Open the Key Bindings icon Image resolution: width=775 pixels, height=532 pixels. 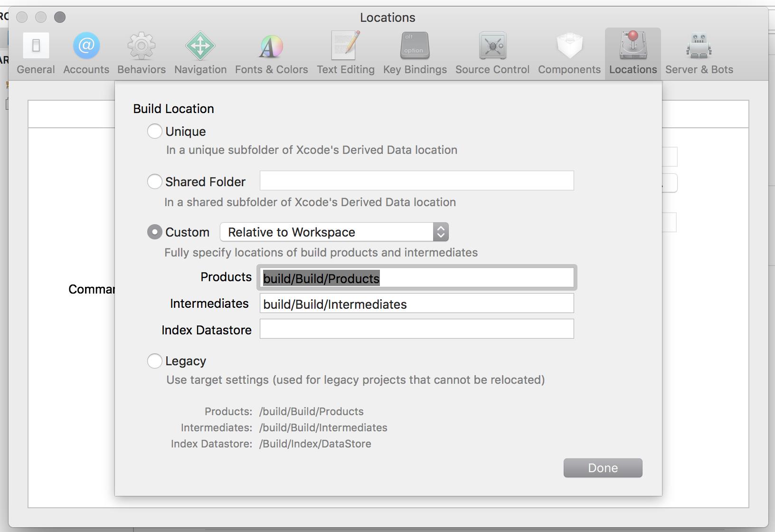[415, 46]
